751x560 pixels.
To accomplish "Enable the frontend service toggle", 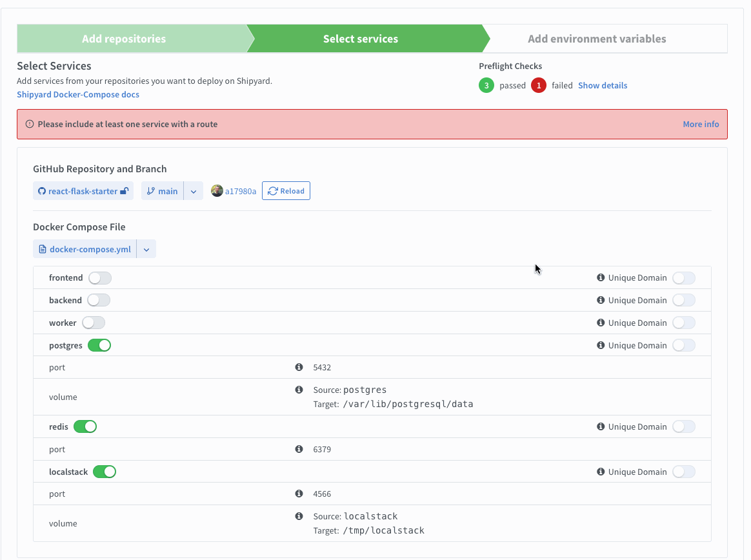I will coord(100,278).
